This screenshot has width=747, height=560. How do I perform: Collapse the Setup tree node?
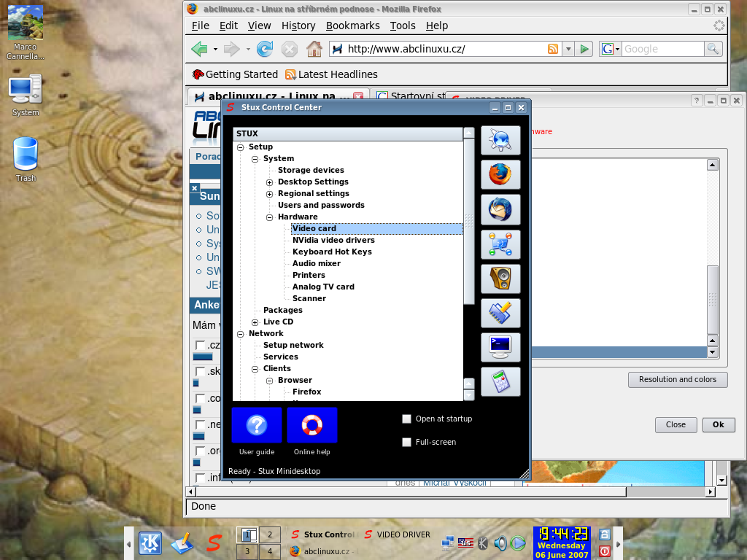tap(240, 147)
